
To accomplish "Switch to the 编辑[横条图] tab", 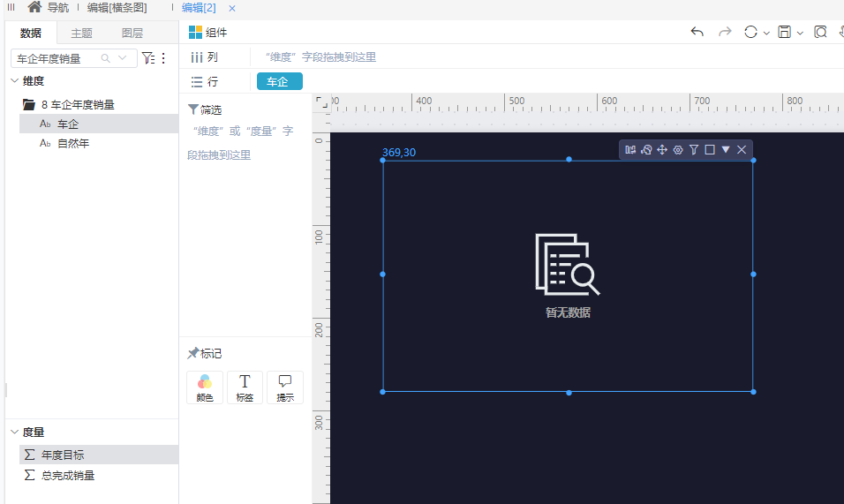I will point(117,8).
